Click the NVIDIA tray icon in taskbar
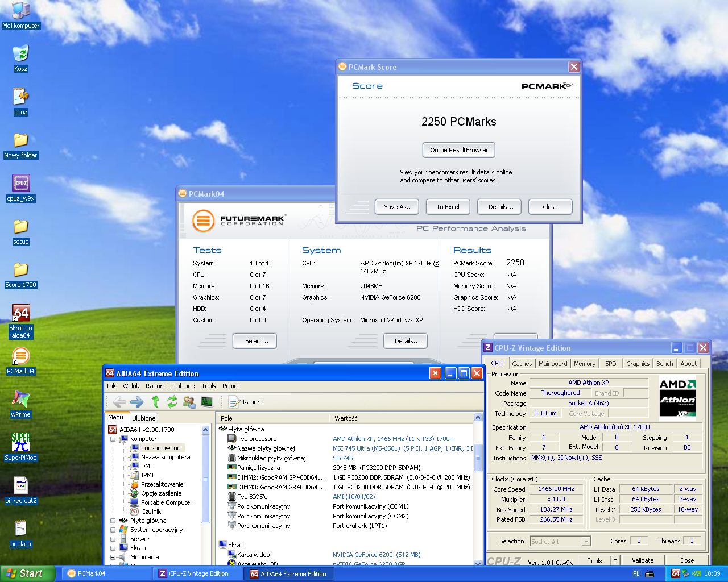The image size is (728, 582). 696,573
